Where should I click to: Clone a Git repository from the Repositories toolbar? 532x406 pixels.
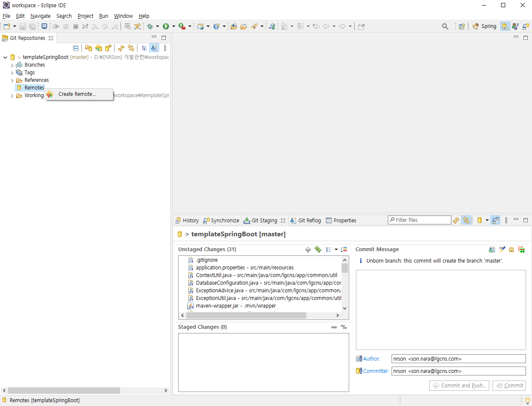pos(99,48)
